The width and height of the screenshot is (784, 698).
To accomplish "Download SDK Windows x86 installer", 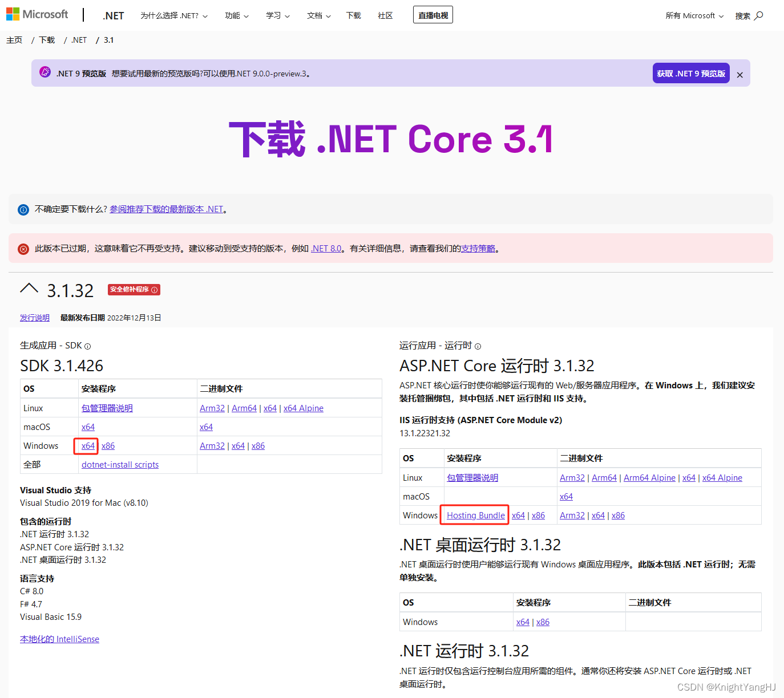I will pos(108,446).
